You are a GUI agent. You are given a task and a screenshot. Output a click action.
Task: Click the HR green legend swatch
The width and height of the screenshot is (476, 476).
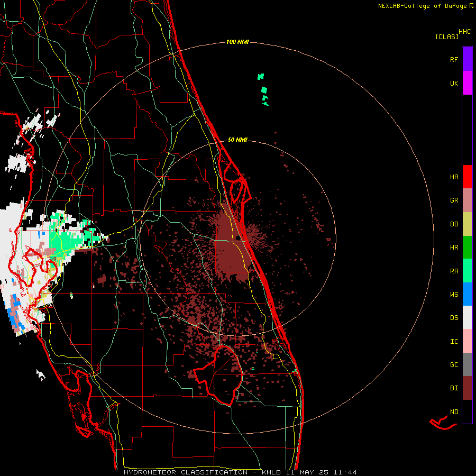coord(467,248)
